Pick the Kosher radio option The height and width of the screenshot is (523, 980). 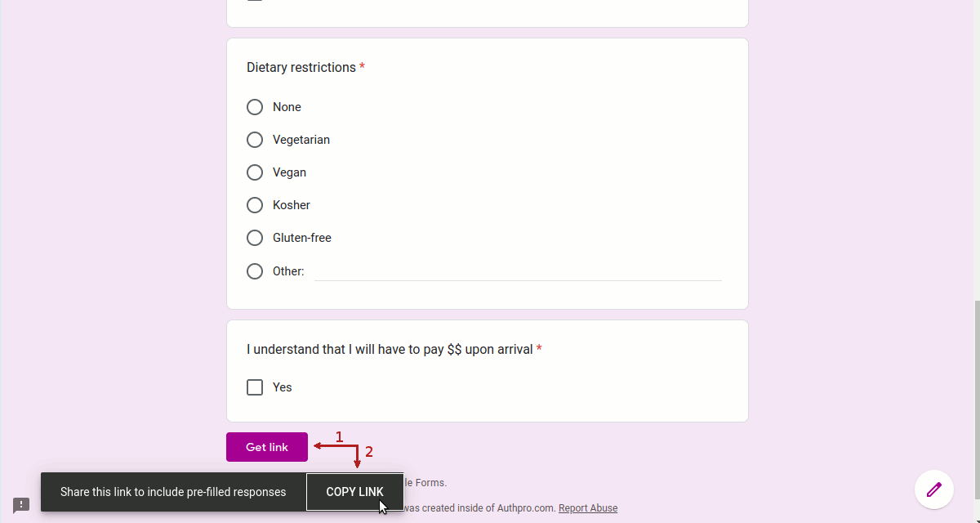point(255,205)
